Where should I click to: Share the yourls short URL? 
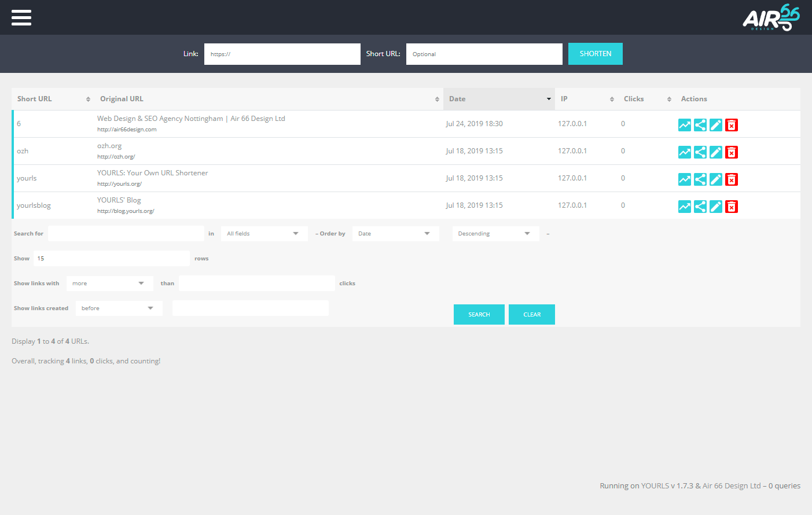(x=700, y=179)
